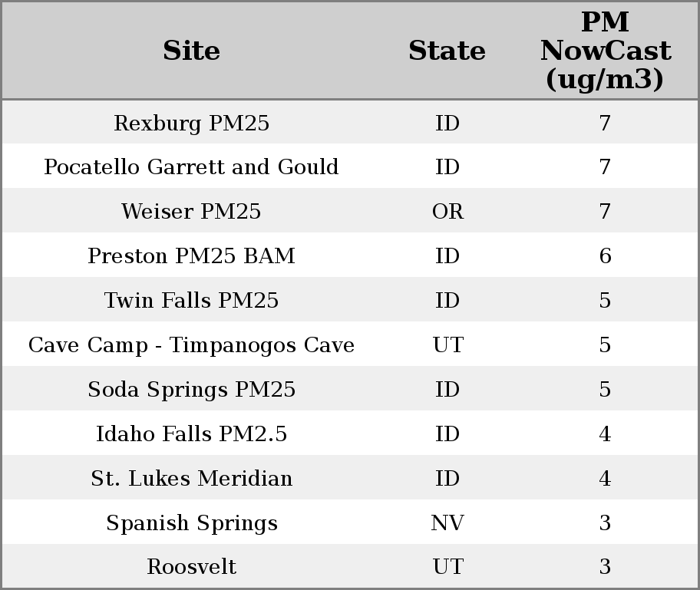Select the Twin Falls PM25 cell
700x590 pixels.
pos(191,301)
